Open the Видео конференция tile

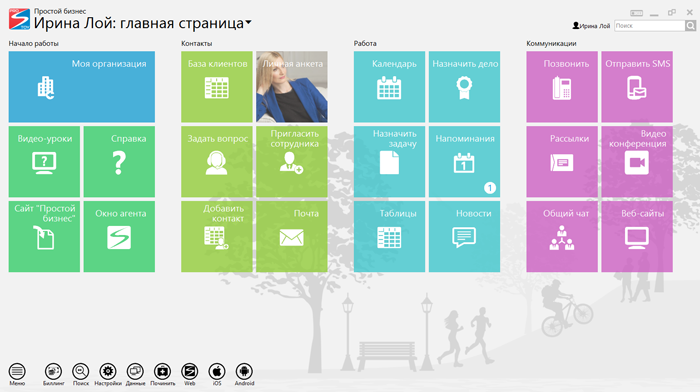point(637,162)
